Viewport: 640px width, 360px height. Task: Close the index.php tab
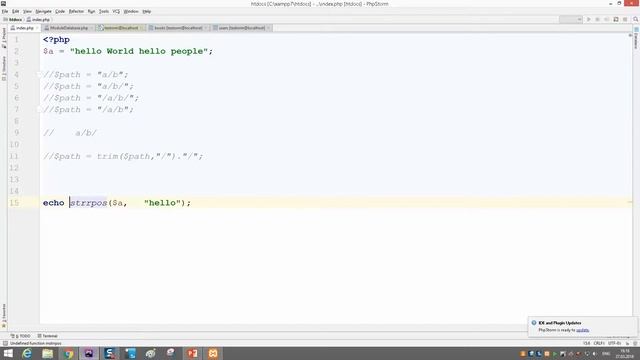pos(37,28)
